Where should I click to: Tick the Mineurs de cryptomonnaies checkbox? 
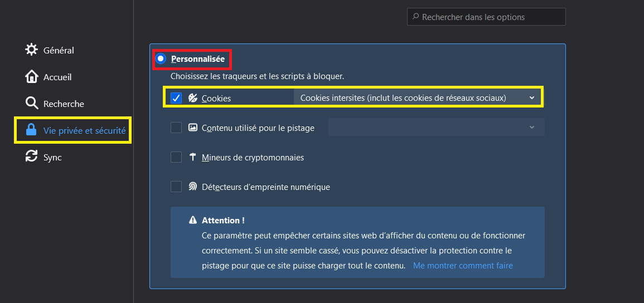click(176, 157)
